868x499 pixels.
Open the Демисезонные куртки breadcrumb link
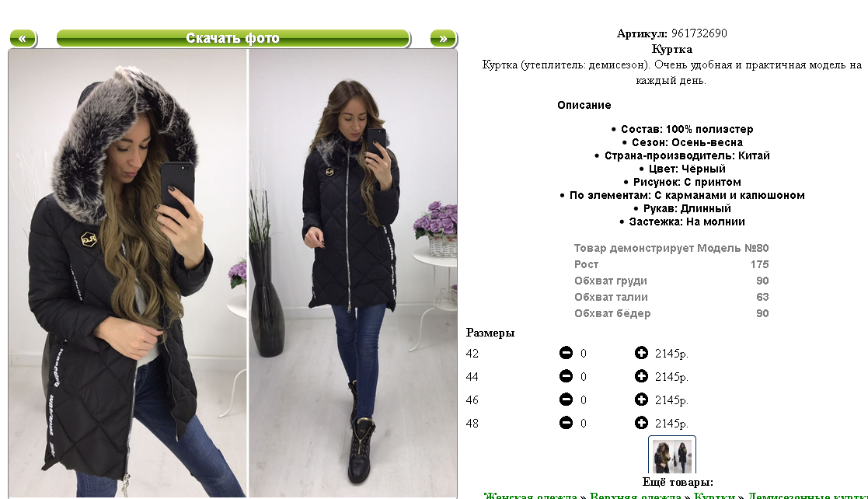click(807, 495)
